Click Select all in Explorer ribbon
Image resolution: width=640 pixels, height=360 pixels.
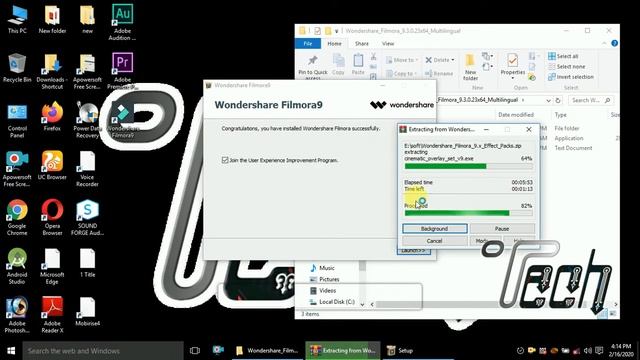pos(563,56)
